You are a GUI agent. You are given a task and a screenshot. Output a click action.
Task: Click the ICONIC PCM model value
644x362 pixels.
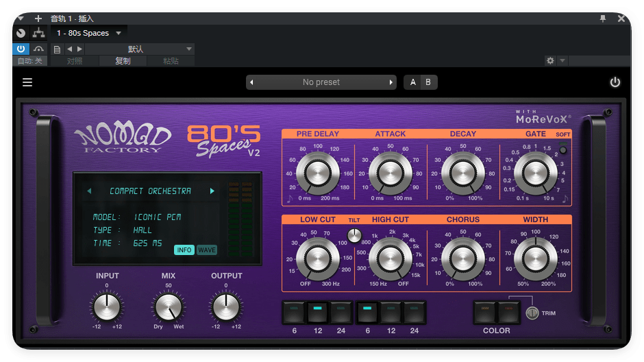158,217
